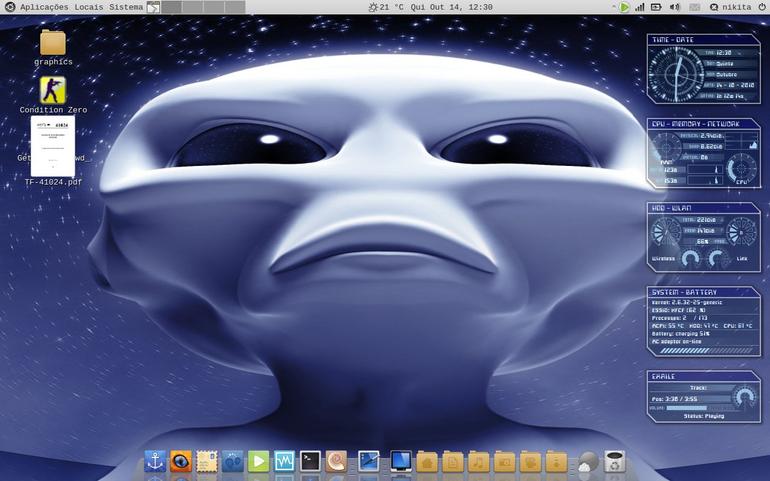Select the graphics folder on desktop

click(53, 48)
